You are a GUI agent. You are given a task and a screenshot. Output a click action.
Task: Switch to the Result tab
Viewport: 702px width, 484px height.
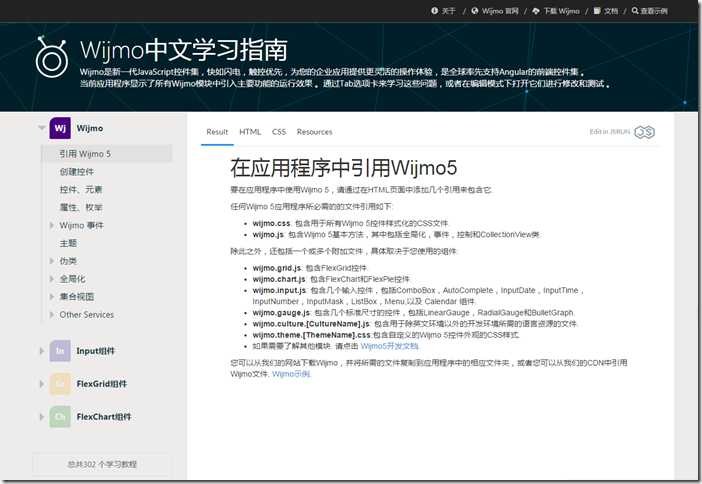point(217,132)
